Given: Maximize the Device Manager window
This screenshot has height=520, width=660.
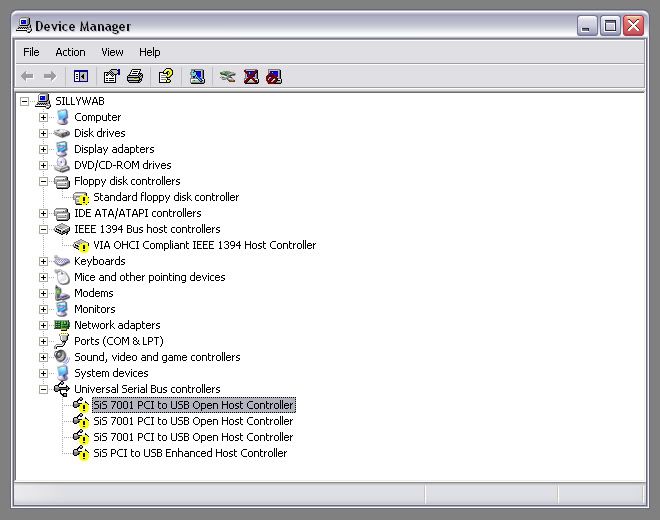Looking at the screenshot, I should 610,26.
